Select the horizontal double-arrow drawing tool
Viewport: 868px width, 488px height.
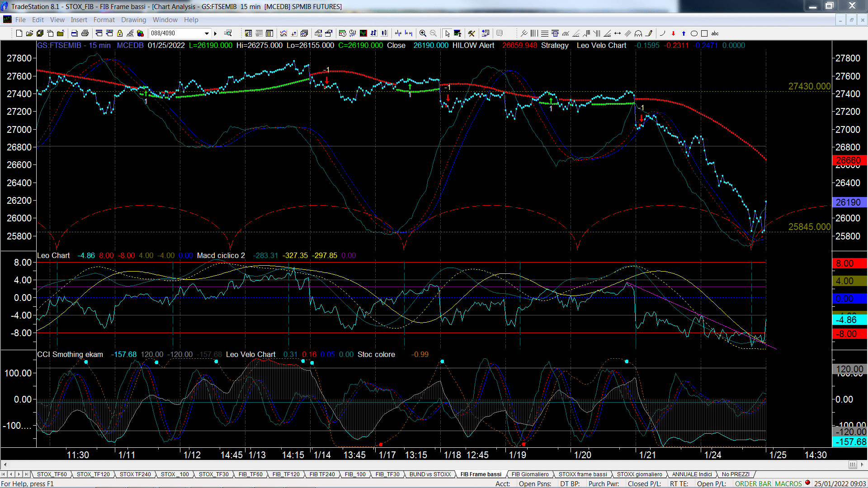(x=618, y=33)
